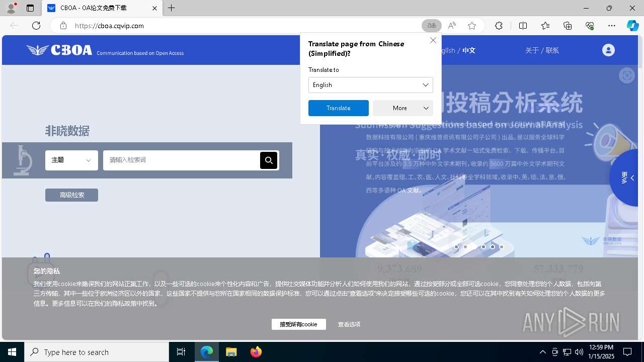Screen dimensions: 644x362
Task: Close the CBOA tab
Action: 154,8
